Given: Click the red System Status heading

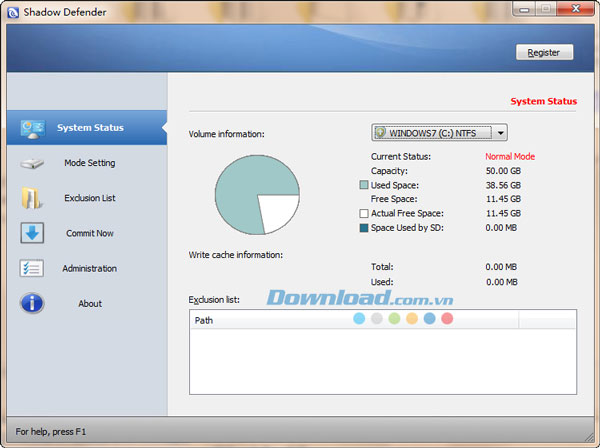Looking at the screenshot, I should [543, 101].
